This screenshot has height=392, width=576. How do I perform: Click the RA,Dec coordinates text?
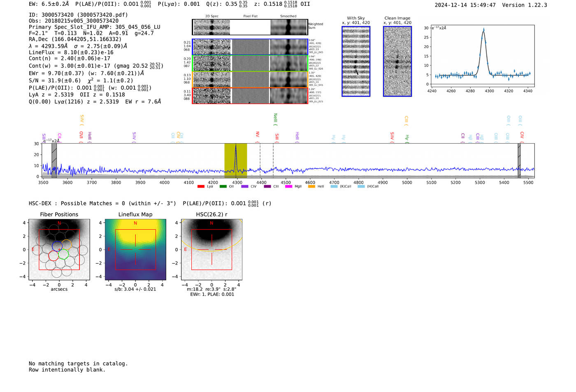pos(75,39)
